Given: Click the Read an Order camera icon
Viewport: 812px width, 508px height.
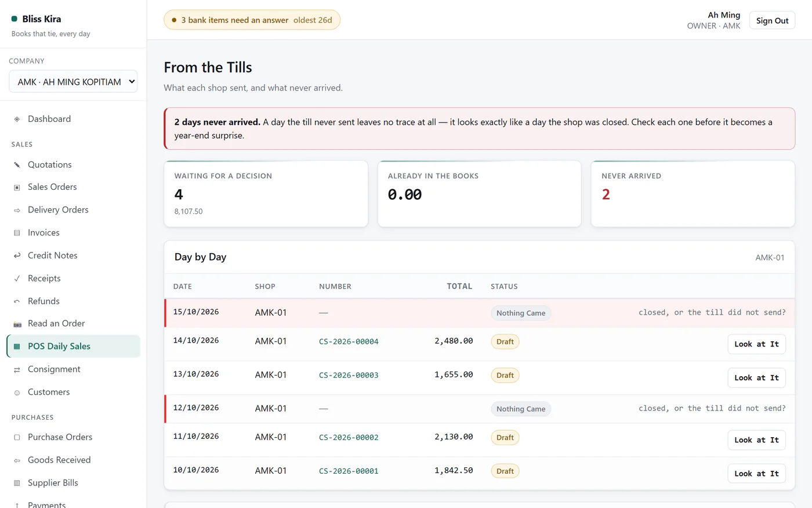Looking at the screenshot, I should [x=17, y=324].
